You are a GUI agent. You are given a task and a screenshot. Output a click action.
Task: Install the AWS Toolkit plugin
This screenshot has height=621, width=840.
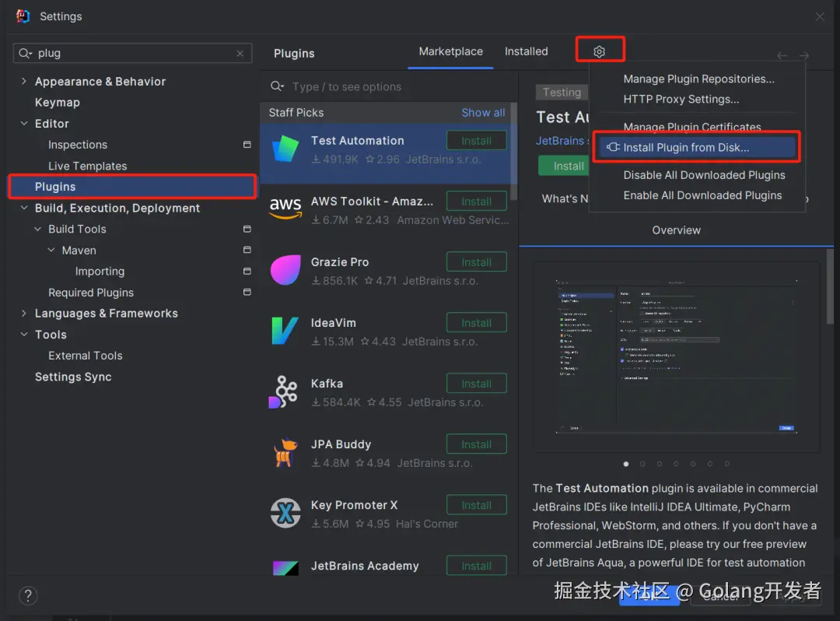[x=476, y=202]
